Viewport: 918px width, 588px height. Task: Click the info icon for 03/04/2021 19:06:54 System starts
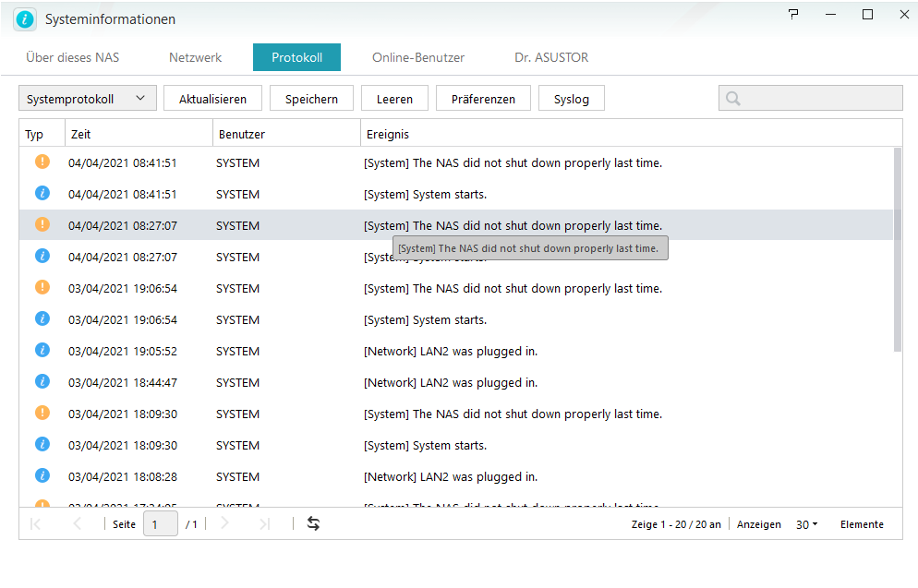[x=42, y=318]
